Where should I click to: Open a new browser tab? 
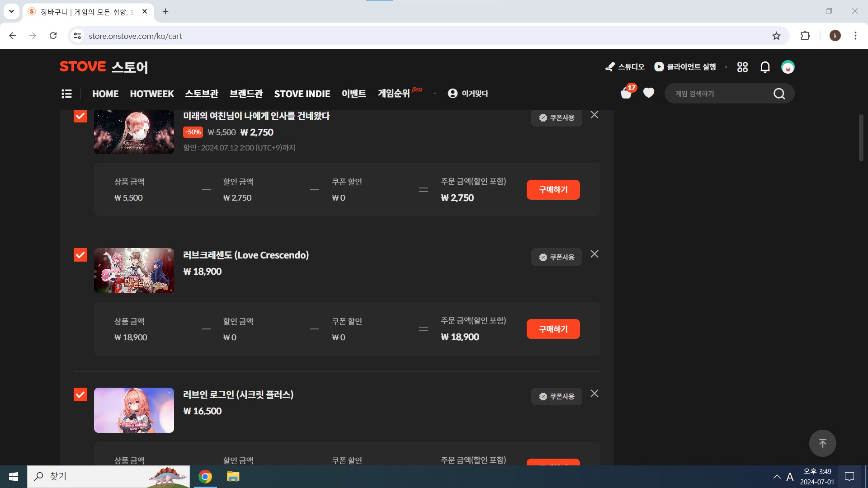click(165, 12)
